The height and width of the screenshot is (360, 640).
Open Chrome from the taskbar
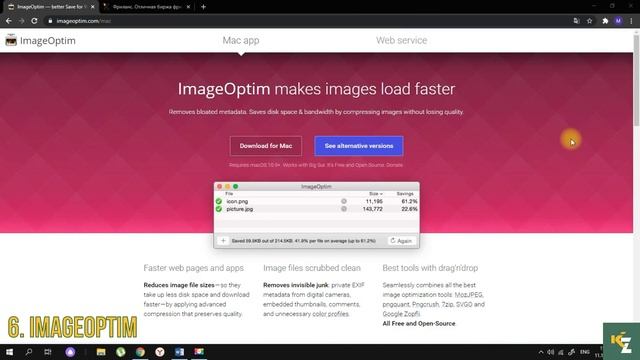click(x=140, y=352)
